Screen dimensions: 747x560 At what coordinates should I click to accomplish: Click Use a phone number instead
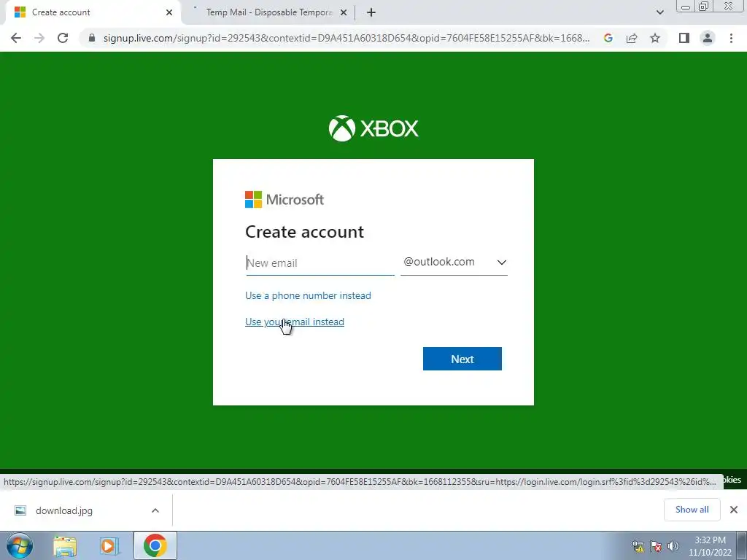click(x=308, y=296)
